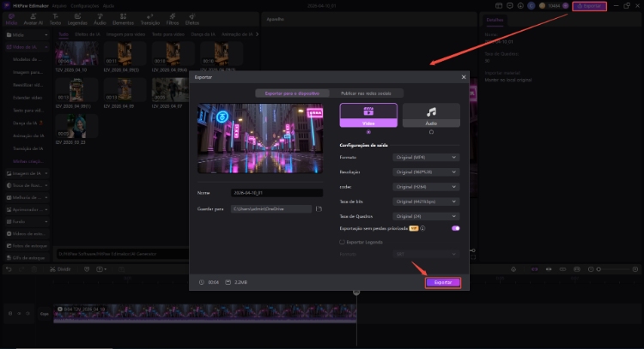Click the download icon in the title bar
The image size is (644, 349).
coord(520,6)
